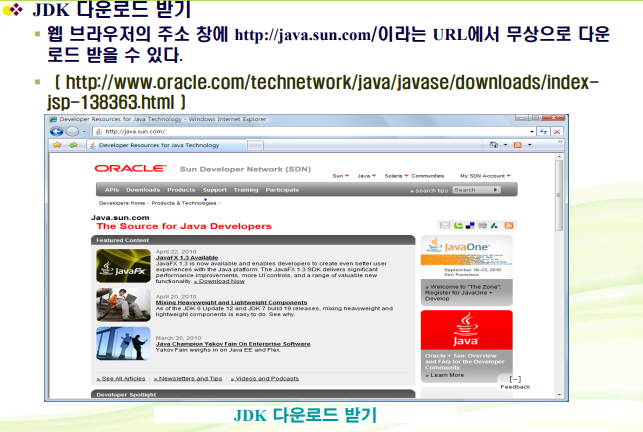Open Mixing Heavyweight and Lightweight Components article

pyautogui.click(x=231, y=302)
